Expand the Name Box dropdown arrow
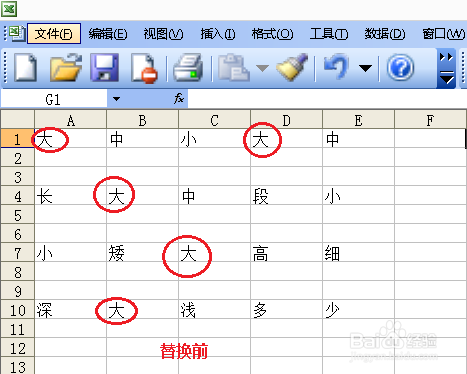The height and width of the screenshot is (374, 467). 116,99
